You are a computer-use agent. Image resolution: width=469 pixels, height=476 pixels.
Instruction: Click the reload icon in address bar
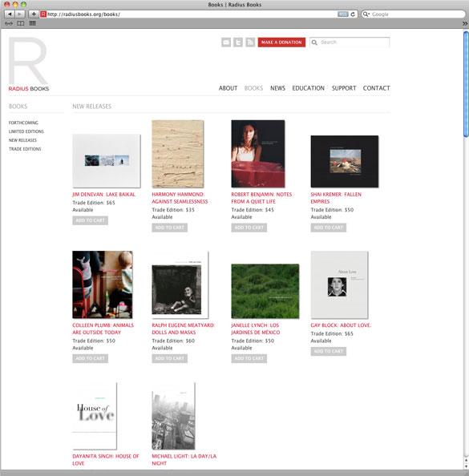tap(353, 14)
